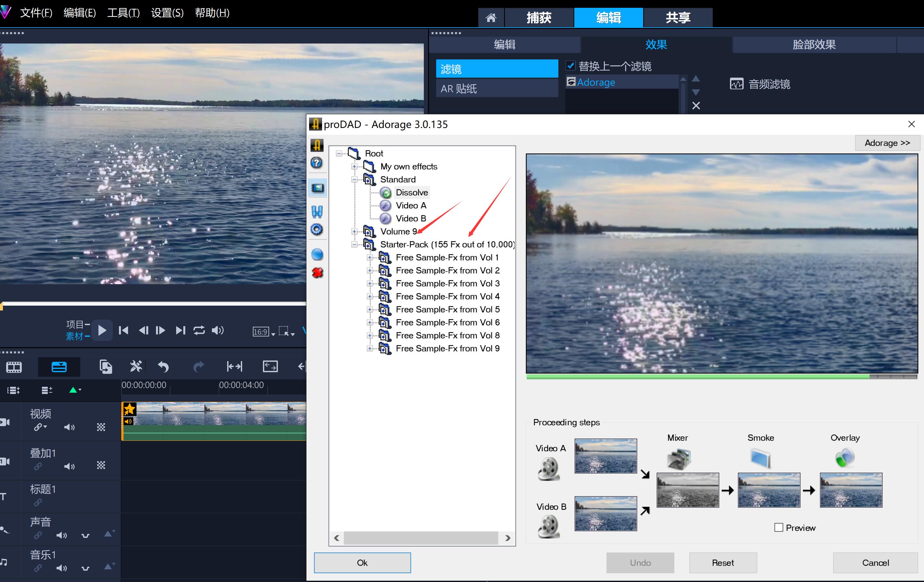Open the audio filter icon

[736, 84]
